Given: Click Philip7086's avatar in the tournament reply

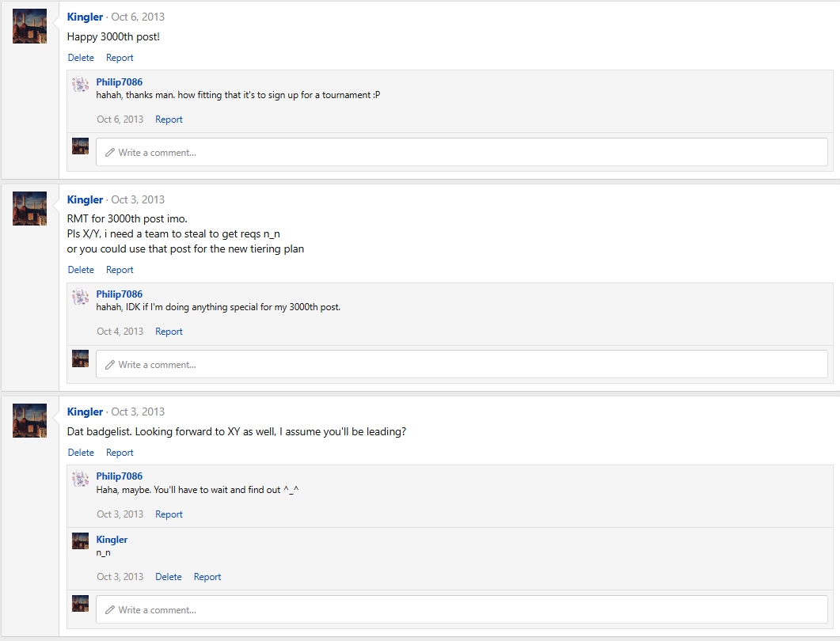Looking at the screenshot, I should tap(80, 85).
